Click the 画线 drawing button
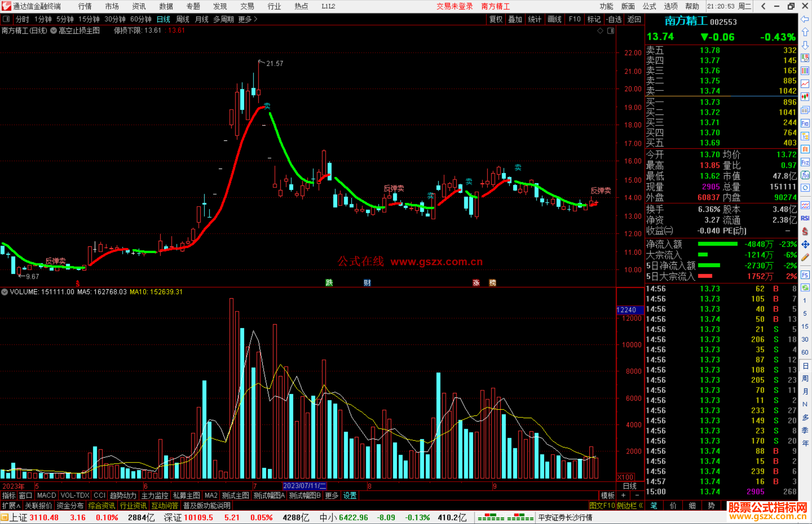Image resolution: width=812 pixels, height=524 pixels. coord(554,19)
